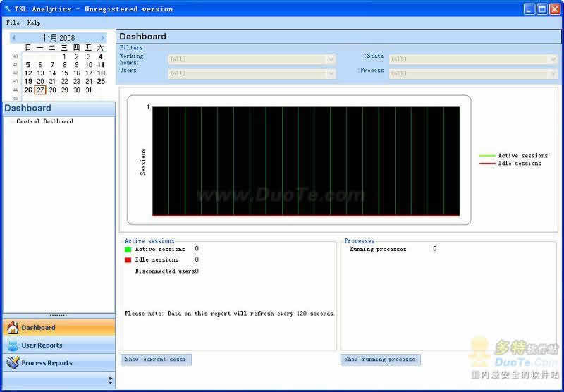Select October 15 in the calendar
Screen dimensions: 564x392
pyautogui.click(x=64, y=73)
